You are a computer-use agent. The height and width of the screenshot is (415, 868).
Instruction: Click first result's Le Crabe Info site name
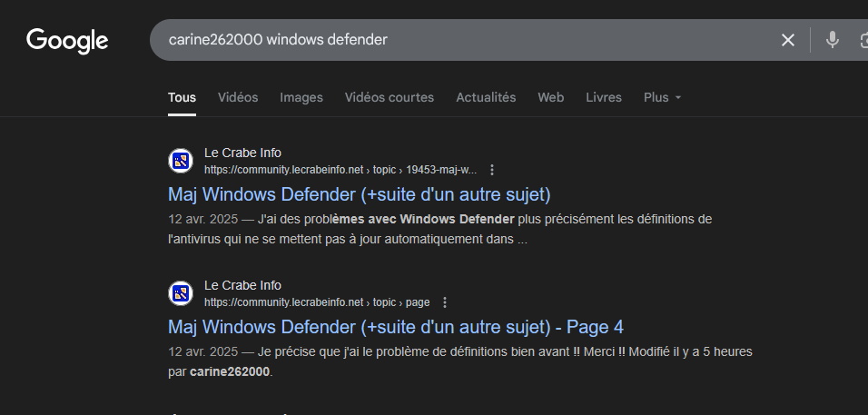coord(242,153)
